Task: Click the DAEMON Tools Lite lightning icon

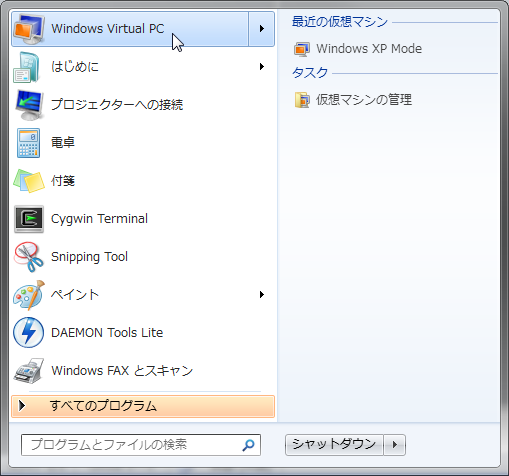Action: pos(28,333)
